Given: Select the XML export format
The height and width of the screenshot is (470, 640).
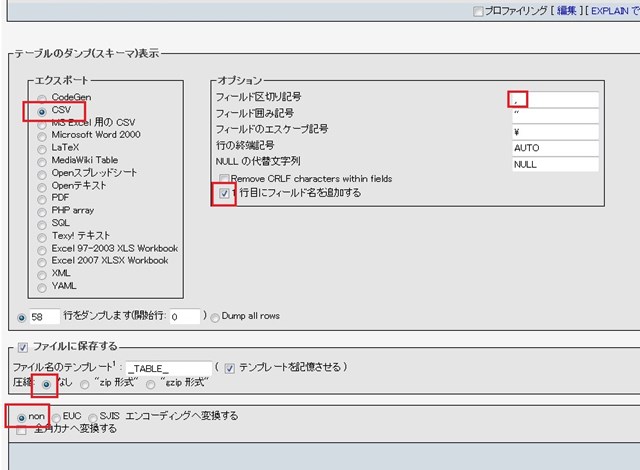Looking at the screenshot, I should tap(42, 273).
